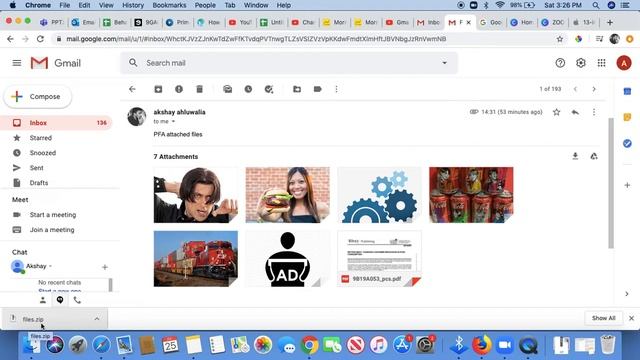640x360 pixels.
Task: Open a new Chrome tab
Action: pyautogui.click(x=610, y=22)
